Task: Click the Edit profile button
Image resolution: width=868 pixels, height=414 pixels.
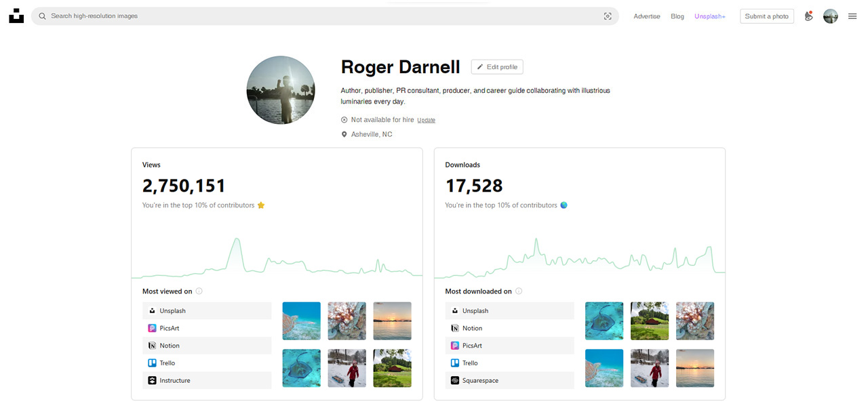Action: (x=497, y=67)
